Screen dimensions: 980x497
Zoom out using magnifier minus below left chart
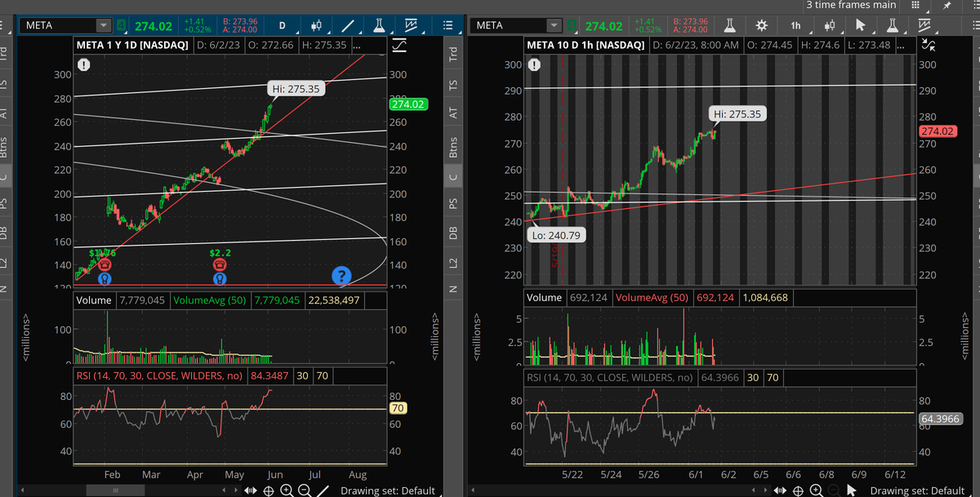pyautogui.click(x=304, y=490)
